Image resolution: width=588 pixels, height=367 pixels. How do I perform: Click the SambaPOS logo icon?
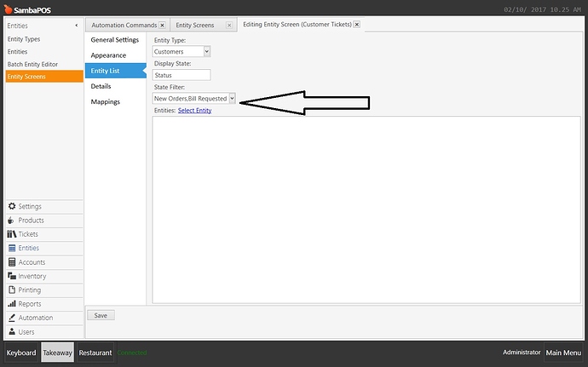(8, 9)
